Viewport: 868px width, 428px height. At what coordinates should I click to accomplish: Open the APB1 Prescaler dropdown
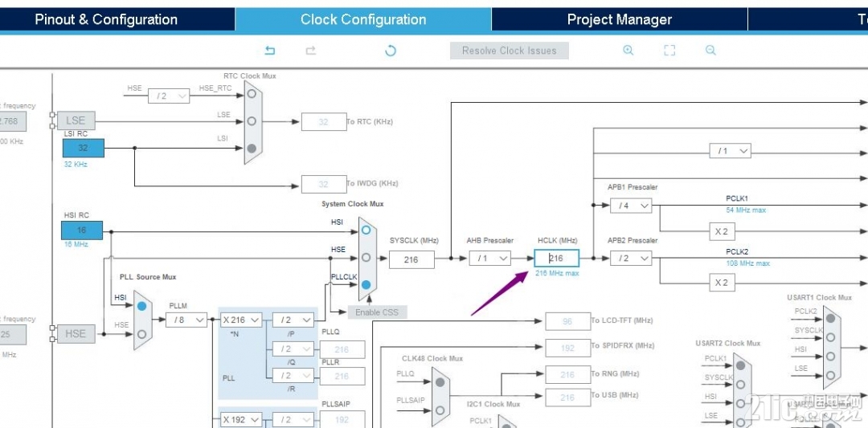tap(631, 206)
